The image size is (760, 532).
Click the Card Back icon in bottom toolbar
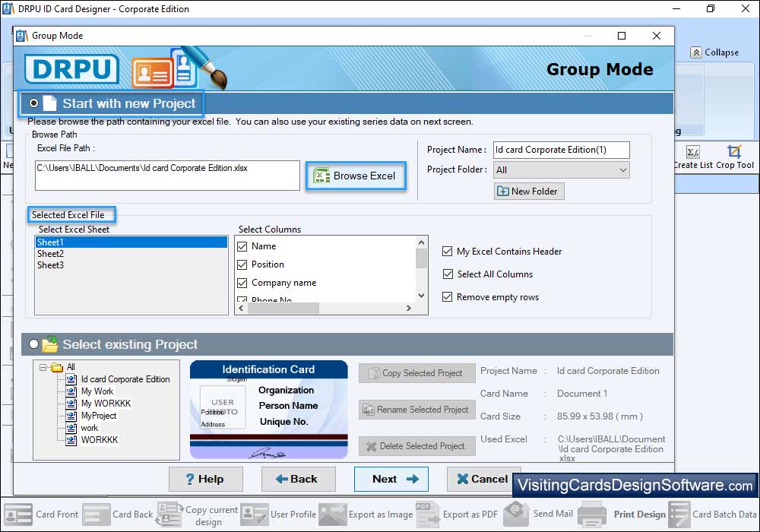[96, 515]
